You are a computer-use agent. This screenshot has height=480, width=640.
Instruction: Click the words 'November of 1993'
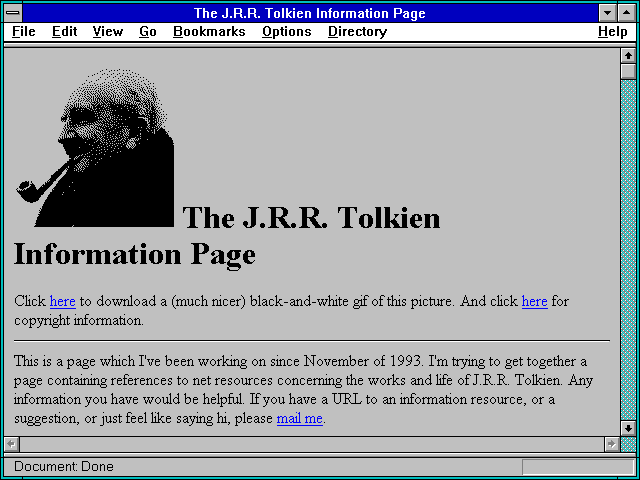pos(362,361)
